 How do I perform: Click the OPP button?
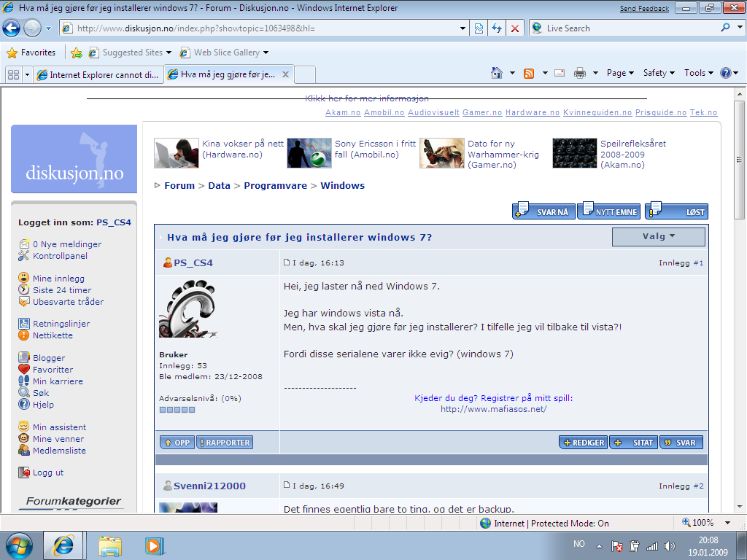pos(177,443)
